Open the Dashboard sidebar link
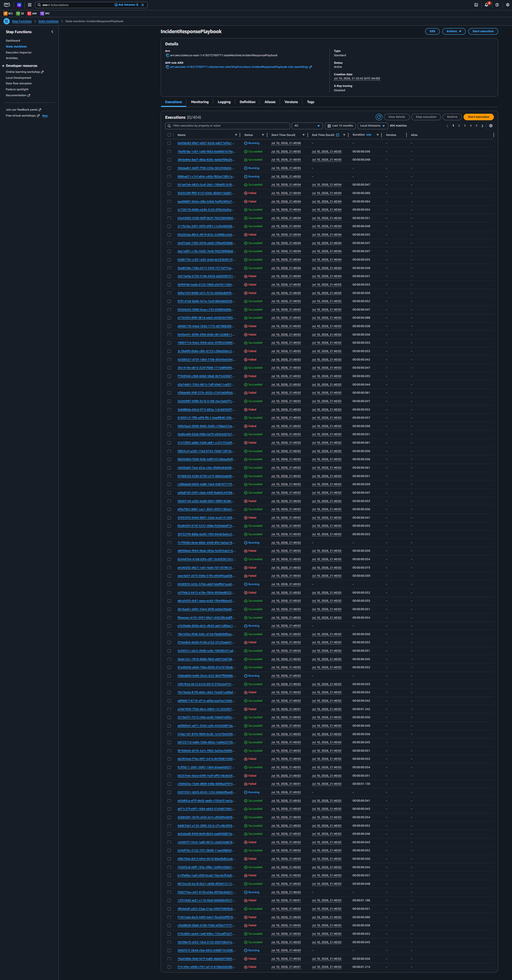 (13, 41)
